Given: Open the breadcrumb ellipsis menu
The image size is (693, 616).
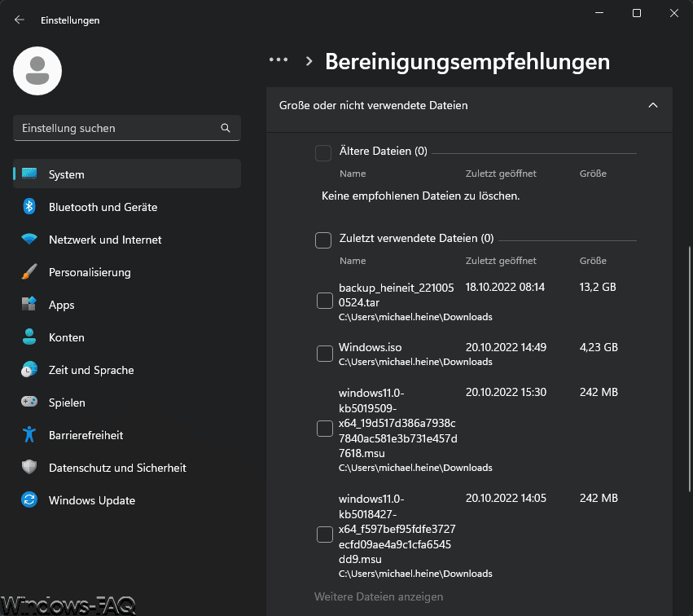Looking at the screenshot, I should pos(279,59).
